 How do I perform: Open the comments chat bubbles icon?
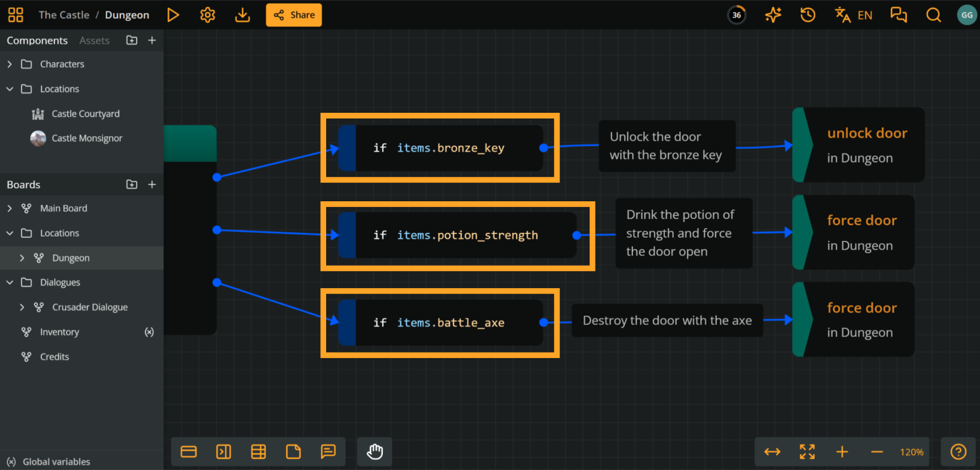899,15
